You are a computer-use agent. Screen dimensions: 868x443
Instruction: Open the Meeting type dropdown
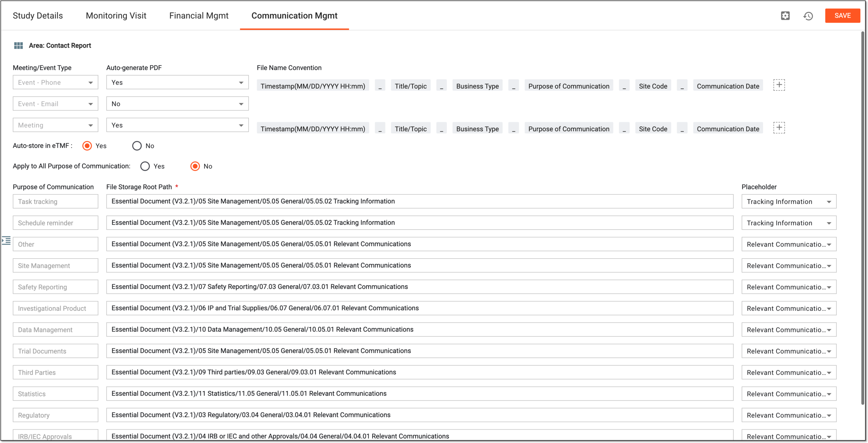pos(56,125)
